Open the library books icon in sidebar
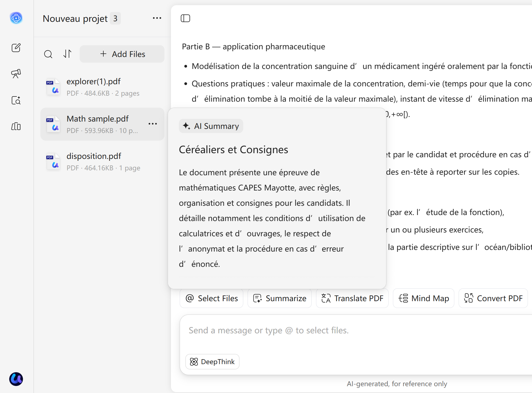Viewport: 532px width, 393px height. (x=16, y=126)
